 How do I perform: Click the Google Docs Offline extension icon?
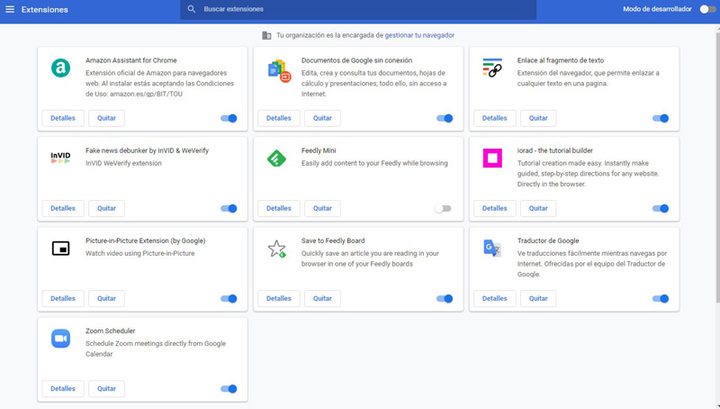coord(279,71)
